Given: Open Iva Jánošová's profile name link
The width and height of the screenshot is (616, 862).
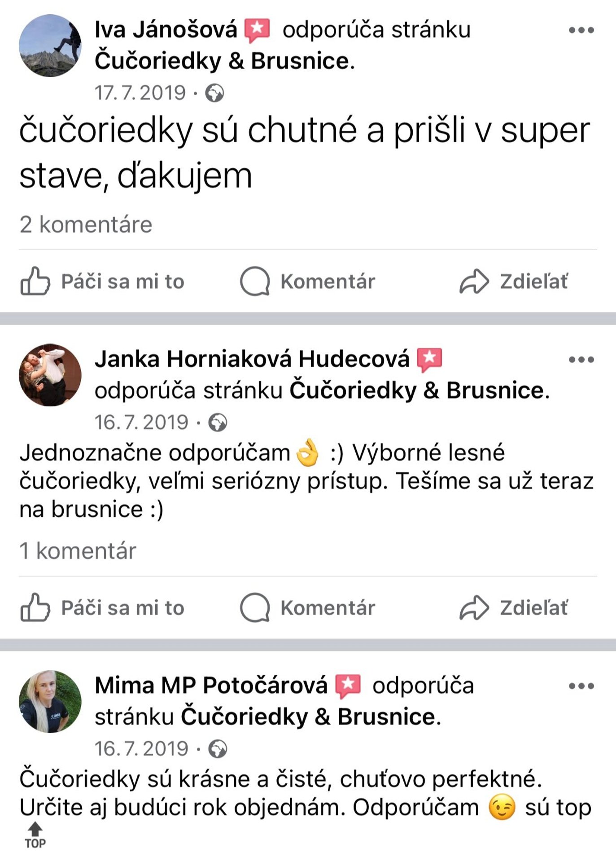Looking at the screenshot, I should point(166,30).
